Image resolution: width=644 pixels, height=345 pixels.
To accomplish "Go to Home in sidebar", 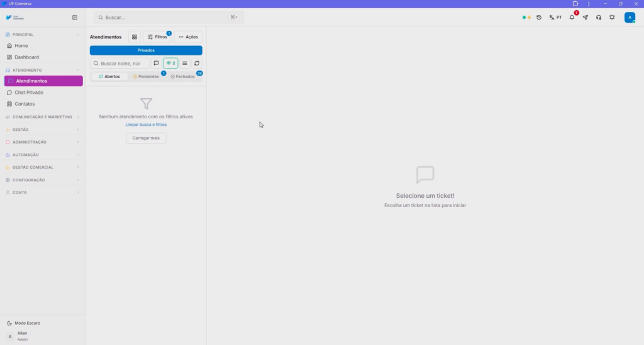I will (43, 46).
